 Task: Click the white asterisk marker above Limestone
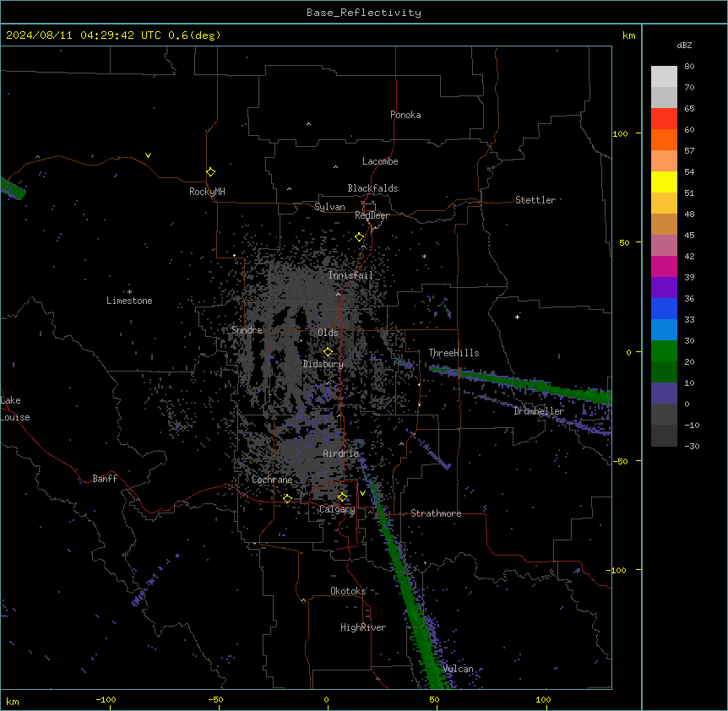pyautogui.click(x=129, y=292)
